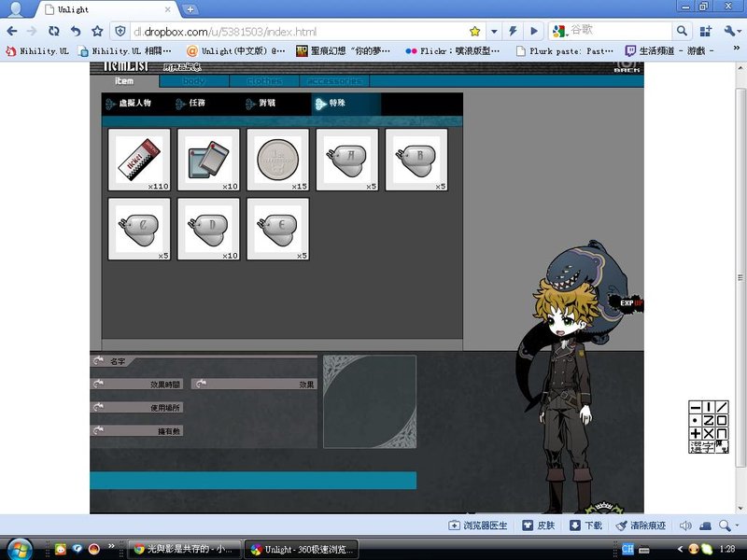Open the search engine selector dropdown
747x560 pixels.
click(x=559, y=32)
